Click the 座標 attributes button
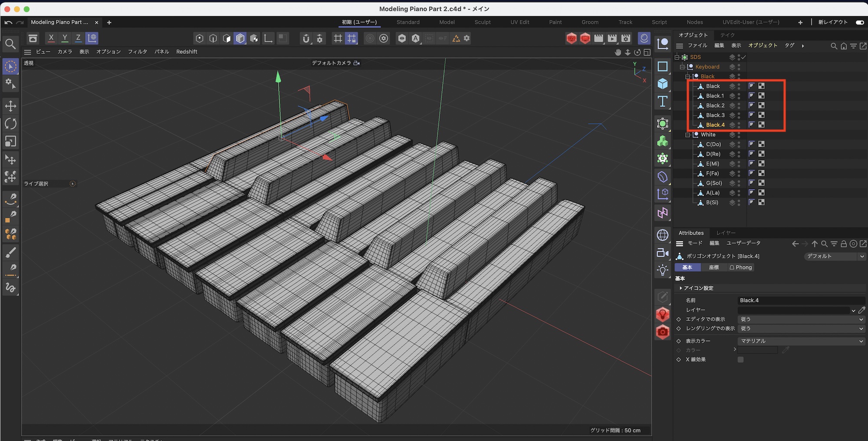 pyautogui.click(x=713, y=267)
